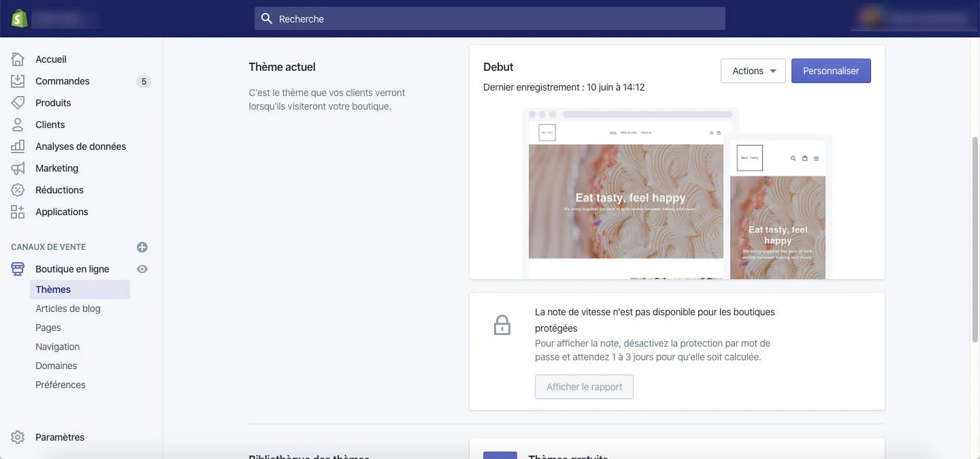Screen dimensions: 980x459
Task: Click the Paramètres gear icon
Action: coord(18,437)
